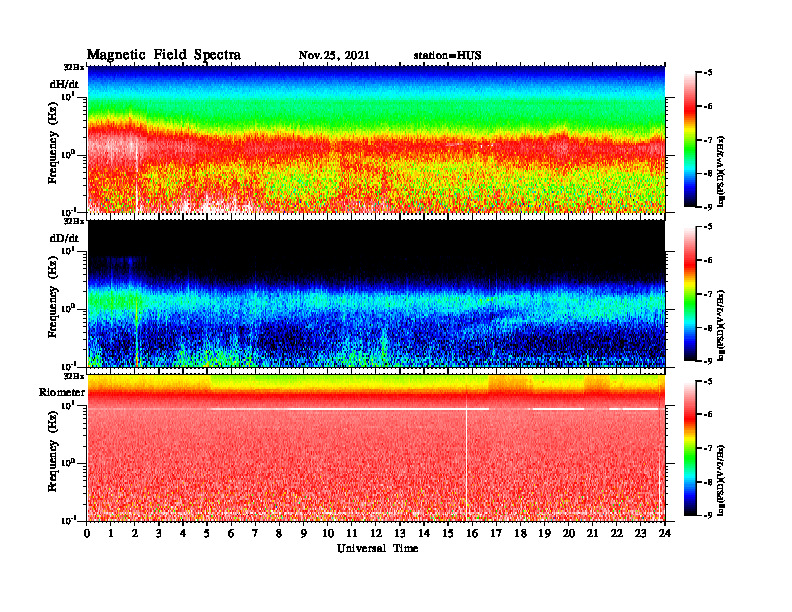
Task: Click the date "Nov.25, 2021"
Action: tap(334, 55)
